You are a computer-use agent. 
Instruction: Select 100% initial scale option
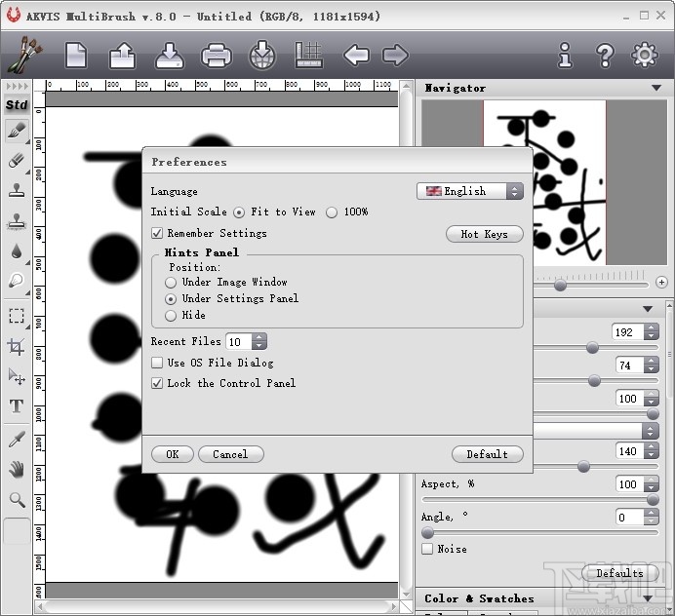(x=332, y=212)
